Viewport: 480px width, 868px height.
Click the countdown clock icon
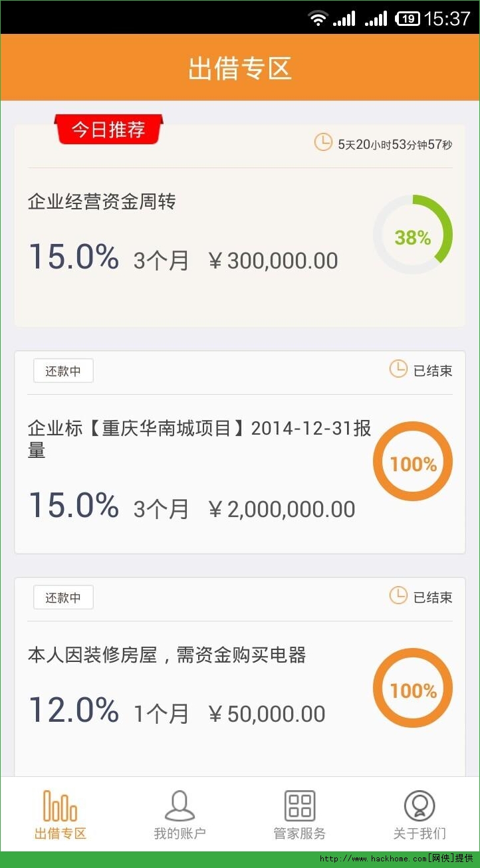pyautogui.click(x=323, y=142)
